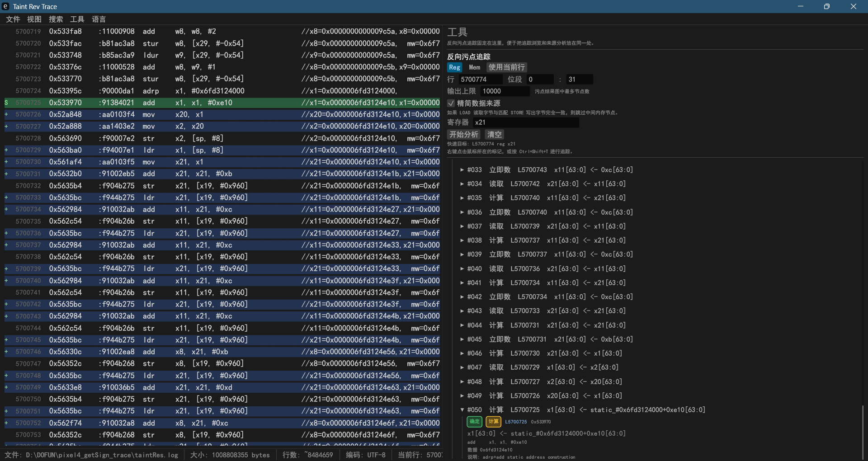Screen dimensions: 868x461
Task: Expand taint node #047
Action: click(462, 367)
